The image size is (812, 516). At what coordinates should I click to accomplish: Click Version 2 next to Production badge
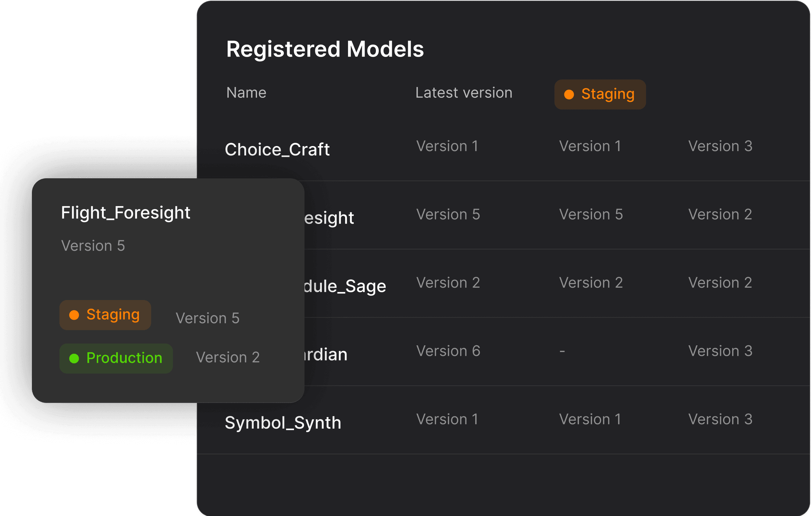tap(228, 357)
